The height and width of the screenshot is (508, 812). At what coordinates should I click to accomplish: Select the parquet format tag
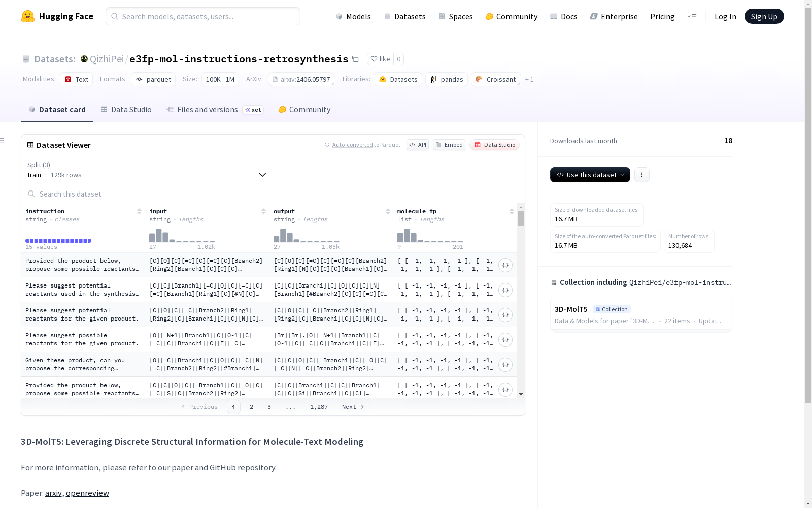tap(153, 79)
